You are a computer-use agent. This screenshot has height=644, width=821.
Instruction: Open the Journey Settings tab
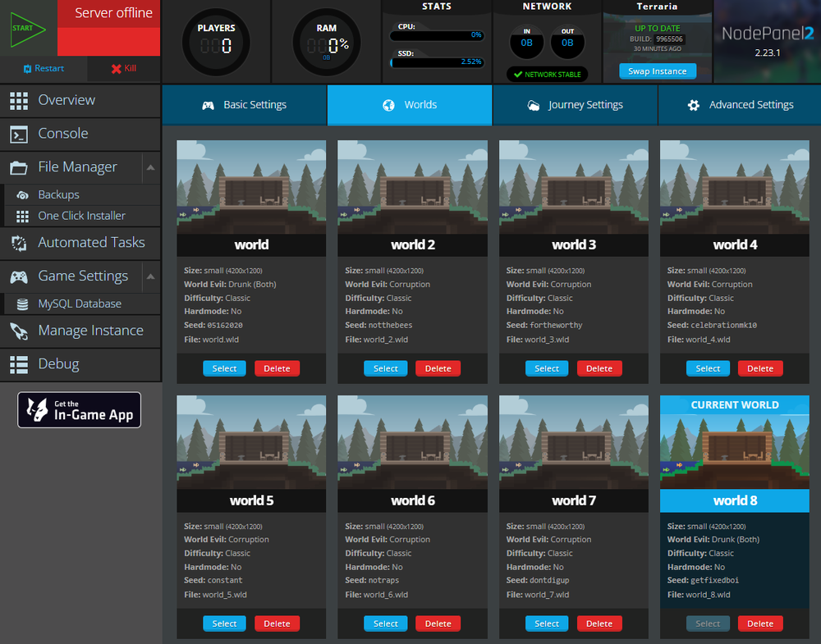pos(575,105)
